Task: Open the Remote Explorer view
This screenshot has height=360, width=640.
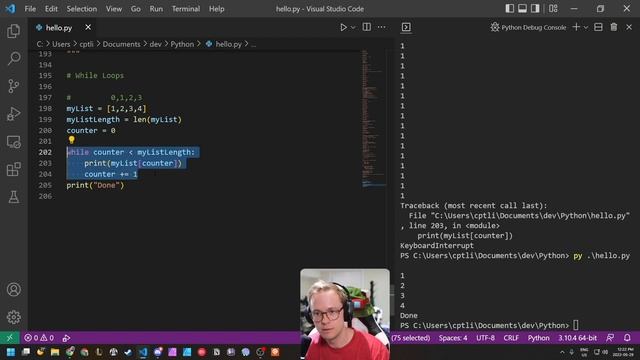Action: click(x=13, y=142)
